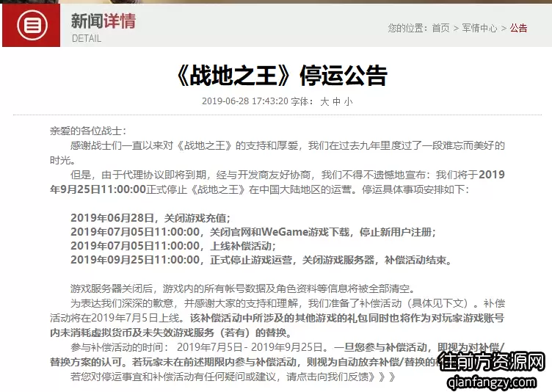Image resolution: width=552 pixels, height=392 pixels.
Task: Click the sentence about 帐号数据及角色资料 being cleared
Action: (243, 288)
